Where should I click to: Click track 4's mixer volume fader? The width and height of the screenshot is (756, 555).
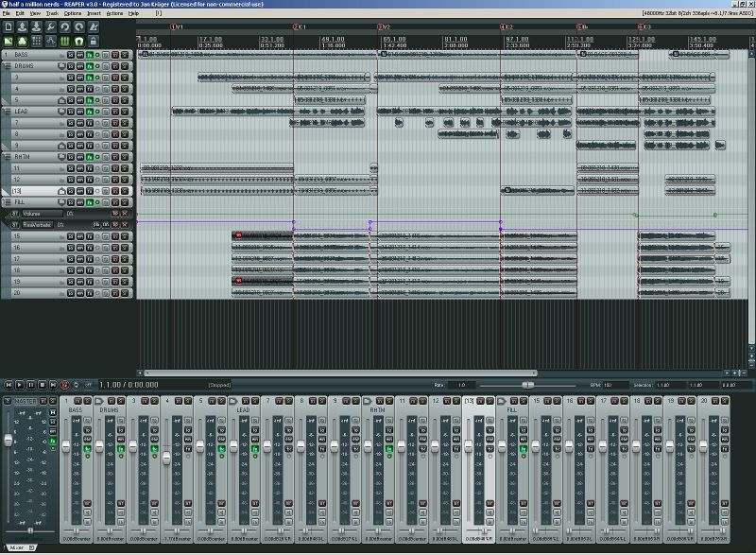coord(166,458)
